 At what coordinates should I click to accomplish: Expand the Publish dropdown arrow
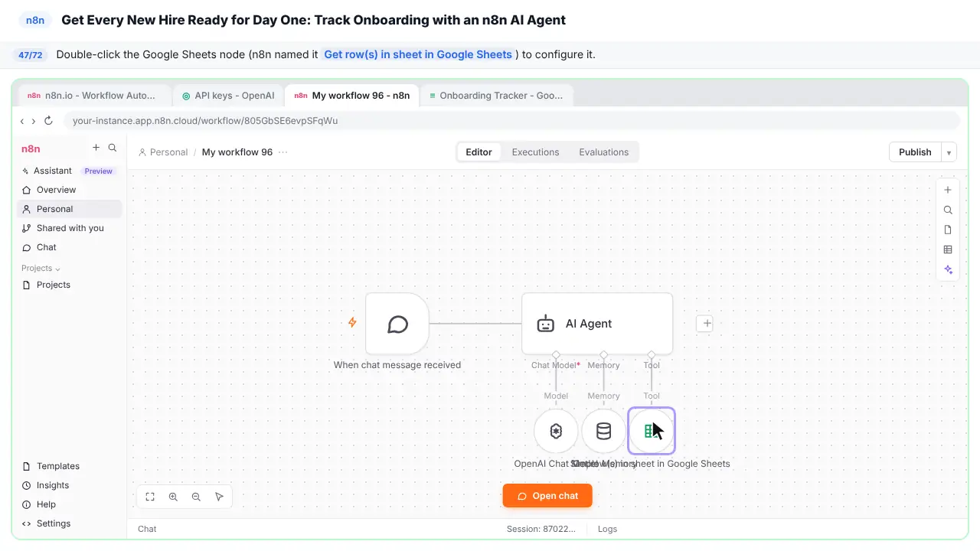[949, 152]
